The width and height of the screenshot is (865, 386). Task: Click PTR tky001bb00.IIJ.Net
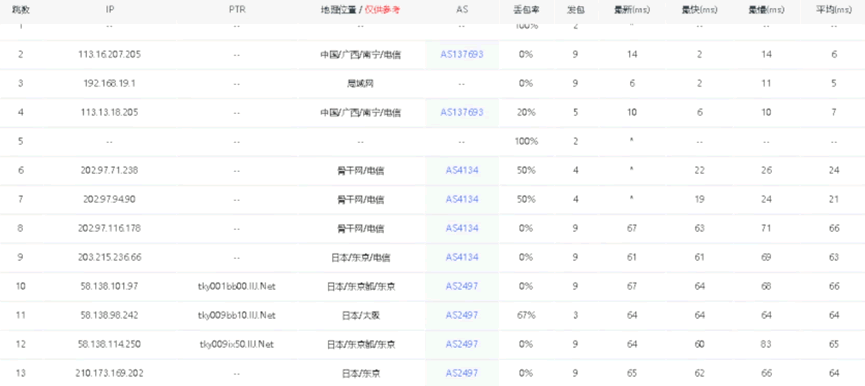(x=236, y=286)
